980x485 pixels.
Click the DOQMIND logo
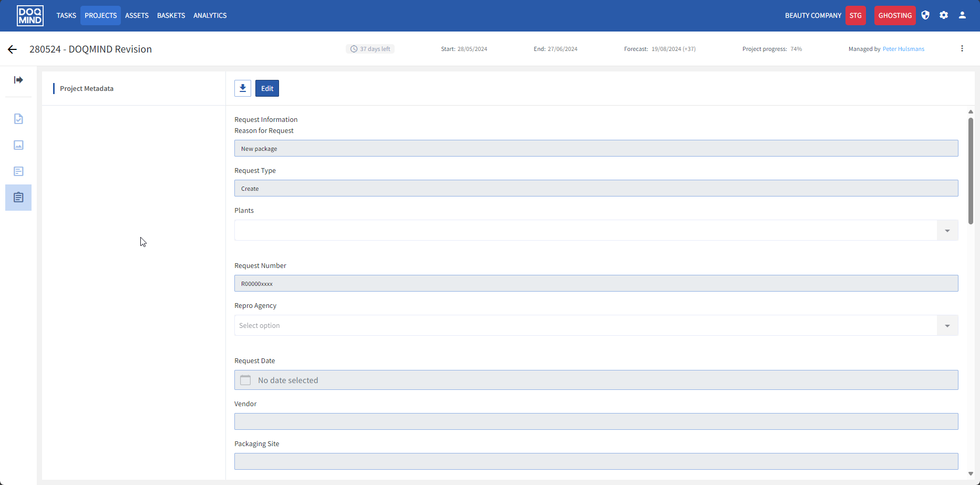click(x=30, y=16)
